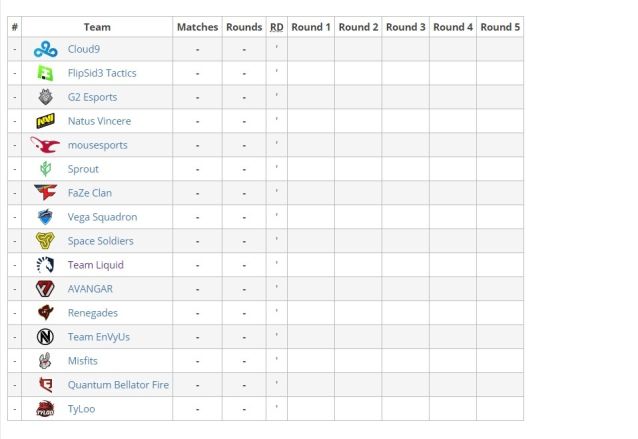Click the Matches column header
Image resolution: width=638 pixels, height=439 pixels.
tap(197, 27)
